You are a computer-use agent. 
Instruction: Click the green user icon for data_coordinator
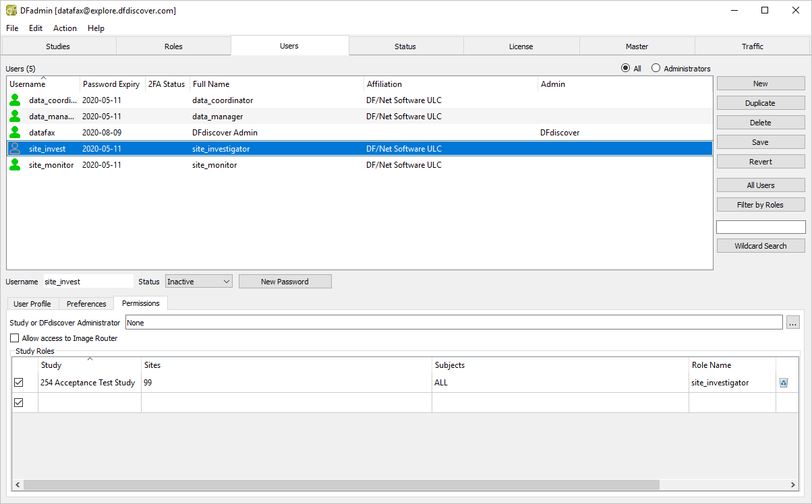tap(15, 100)
